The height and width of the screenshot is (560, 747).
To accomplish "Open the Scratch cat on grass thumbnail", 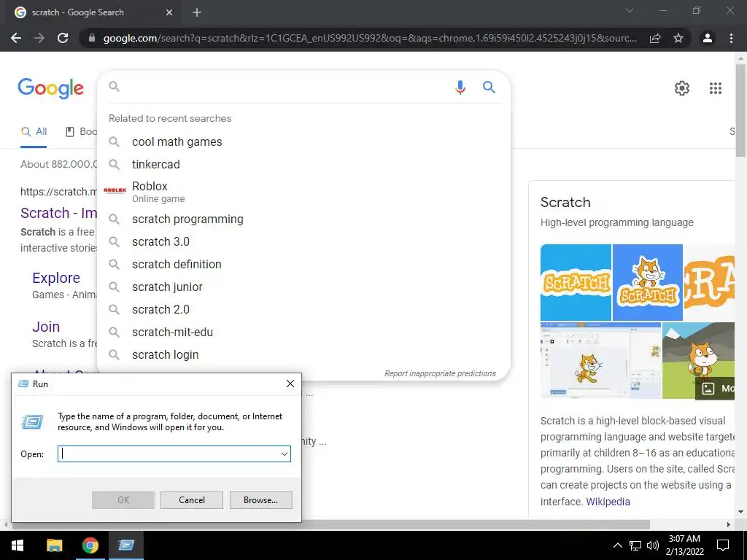I will pos(698,360).
